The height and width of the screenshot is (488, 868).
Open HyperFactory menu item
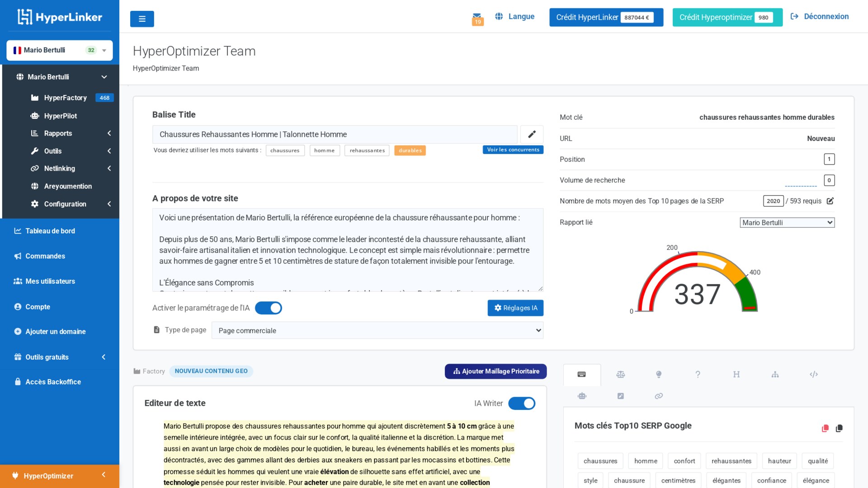[66, 98]
